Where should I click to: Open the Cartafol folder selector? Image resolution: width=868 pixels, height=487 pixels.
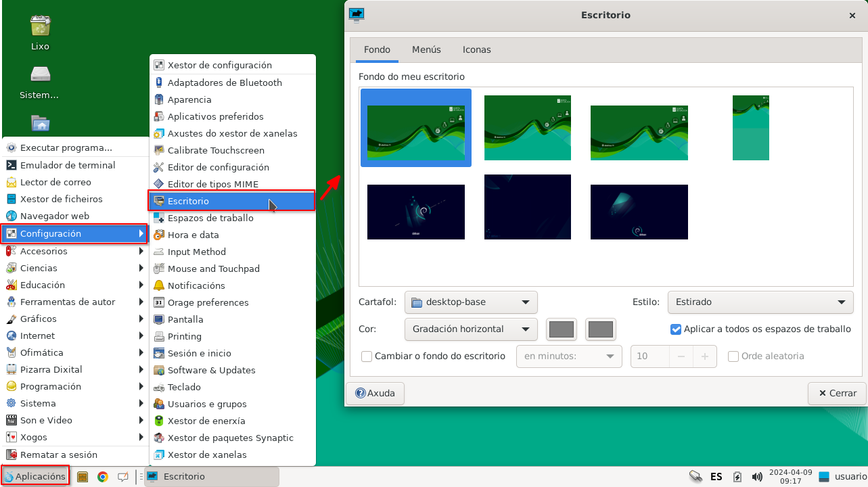470,302
